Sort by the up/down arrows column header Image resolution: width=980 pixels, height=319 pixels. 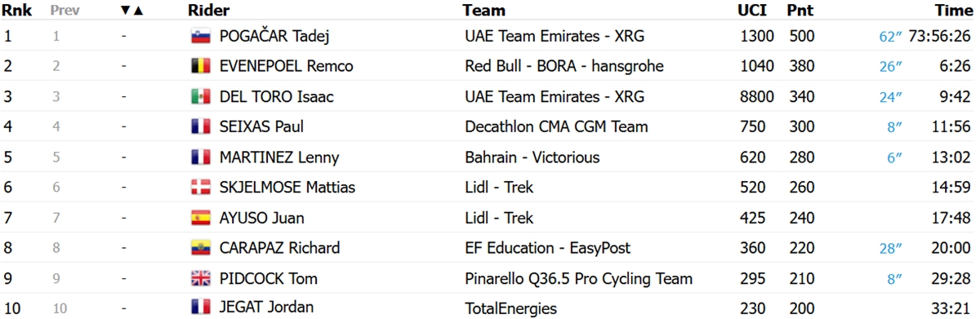pyautogui.click(x=131, y=11)
